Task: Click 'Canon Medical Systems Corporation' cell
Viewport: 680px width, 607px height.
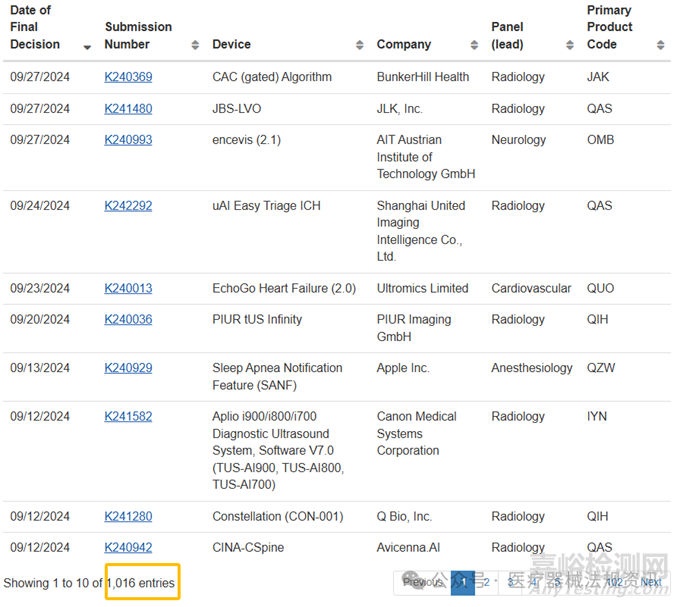Action: [x=416, y=434]
